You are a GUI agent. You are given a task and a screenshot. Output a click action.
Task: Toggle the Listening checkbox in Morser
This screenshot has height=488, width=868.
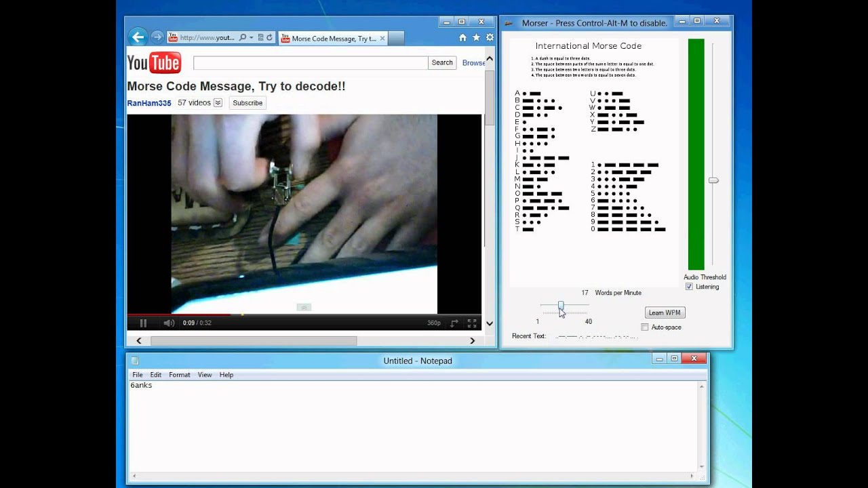690,287
